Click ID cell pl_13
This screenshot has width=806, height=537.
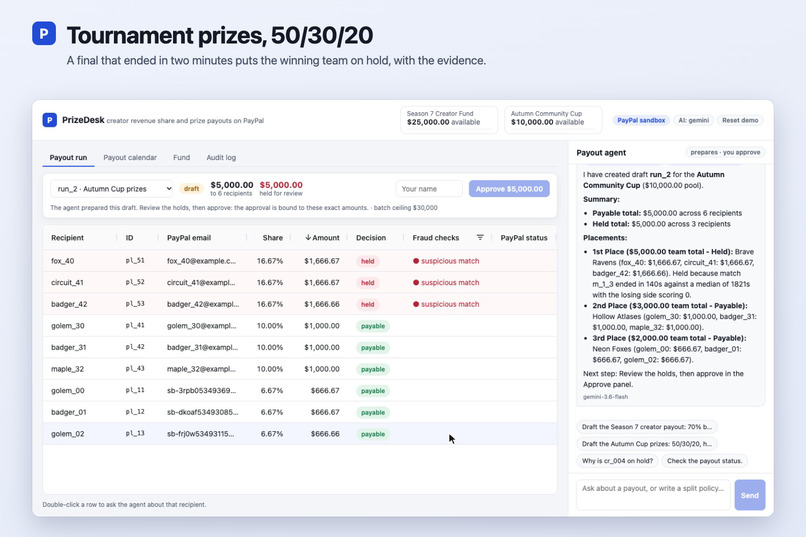click(135, 433)
